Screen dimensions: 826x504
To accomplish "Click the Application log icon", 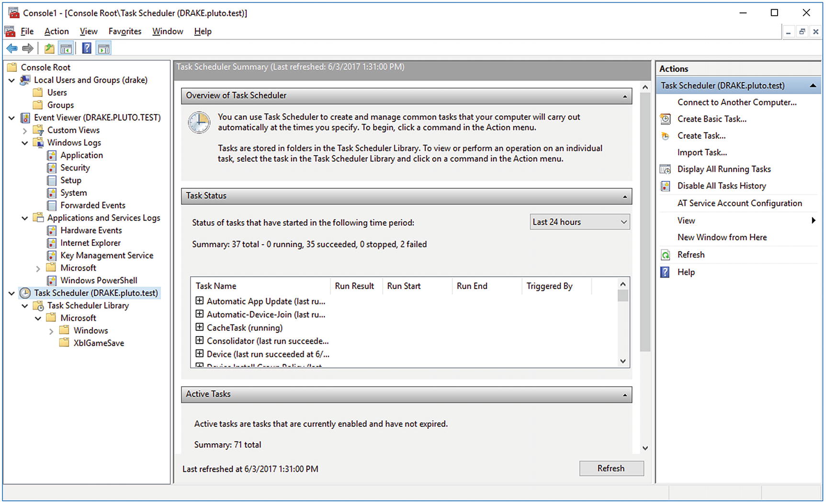I will point(52,155).
